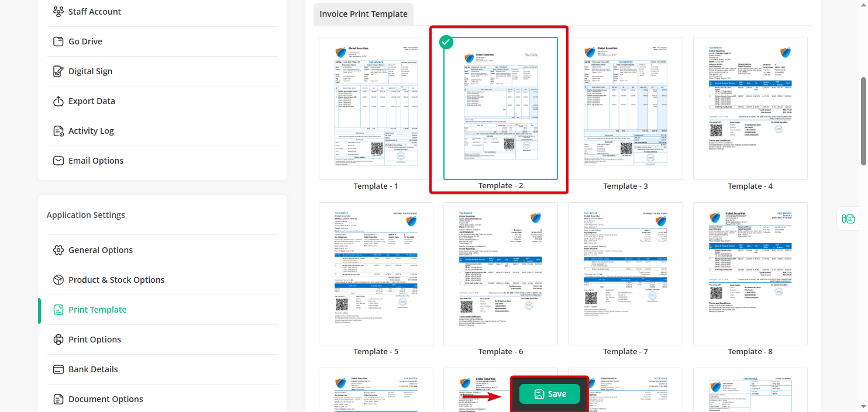Choose Template - 7 invoice thumbnail
Image resolution: width=868 pixels, height=412 pixels.
click(x=625, y=274)
